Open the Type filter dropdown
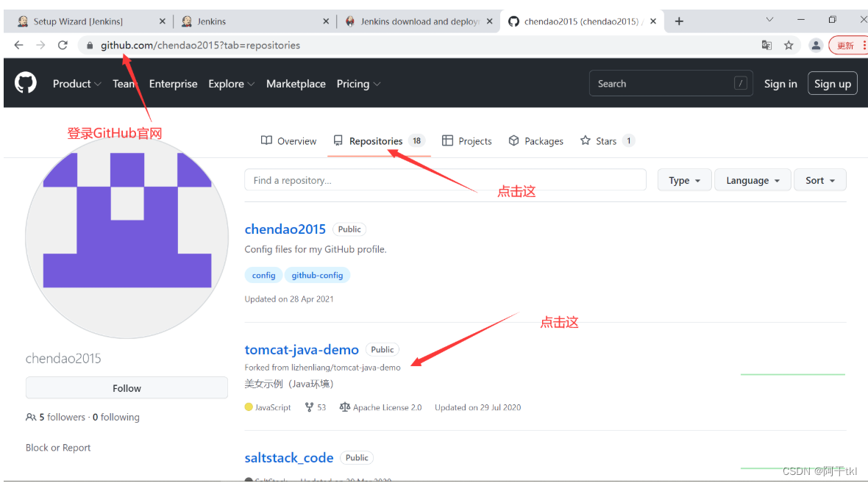The width and height of the screenshot is (868, 483). coord(684,180)
